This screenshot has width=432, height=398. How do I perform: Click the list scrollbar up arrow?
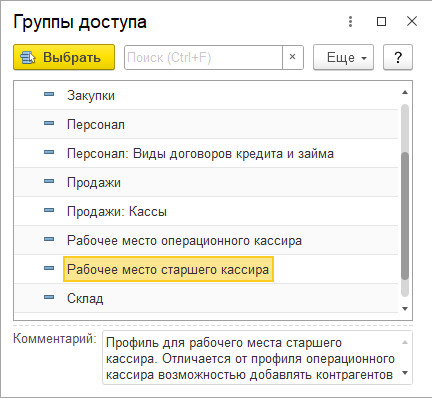coord(405,92)
